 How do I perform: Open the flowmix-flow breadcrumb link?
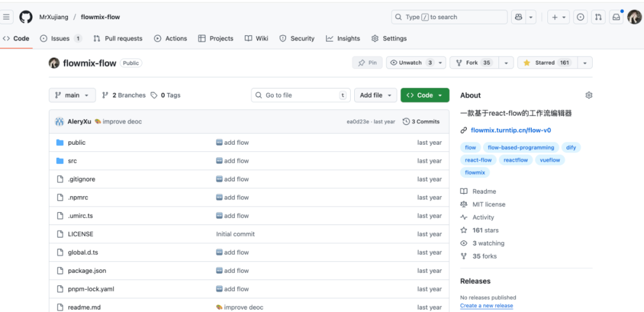click(100, 17)
